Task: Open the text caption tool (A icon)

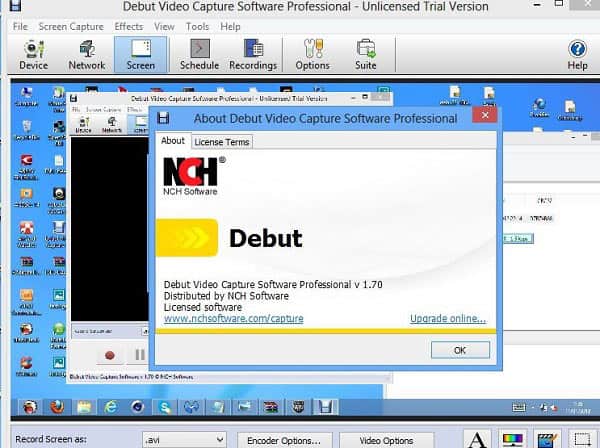Action: click(x=477, y=439)
